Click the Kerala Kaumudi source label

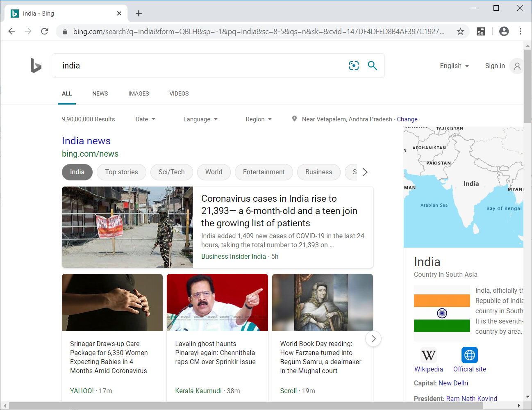(x=198, y=391)
